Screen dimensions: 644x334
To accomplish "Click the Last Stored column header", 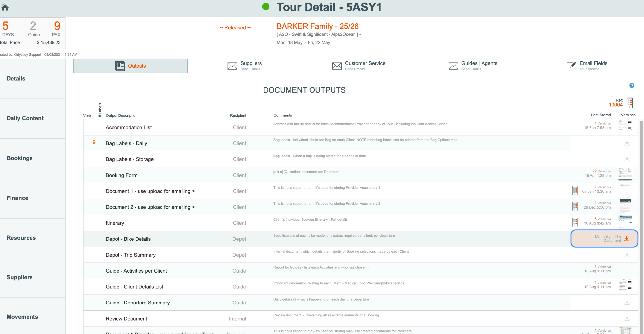I will 601,115.
